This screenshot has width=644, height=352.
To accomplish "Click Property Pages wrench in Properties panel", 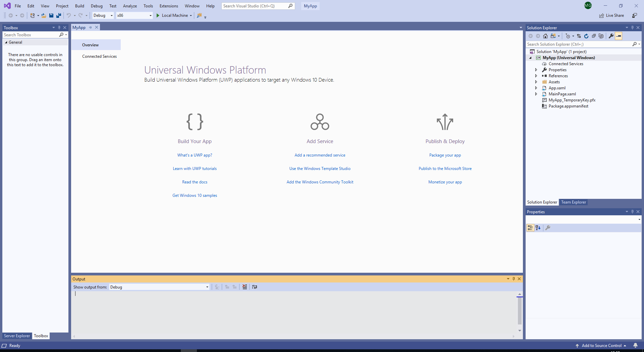I will coord(548,228).
